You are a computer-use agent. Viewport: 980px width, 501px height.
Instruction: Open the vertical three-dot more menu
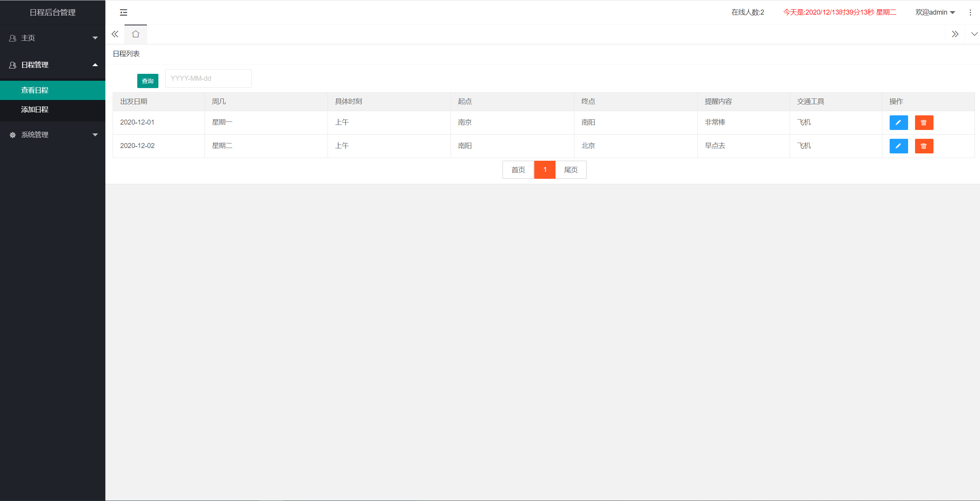pyautogui.click(x=970, y=12)
